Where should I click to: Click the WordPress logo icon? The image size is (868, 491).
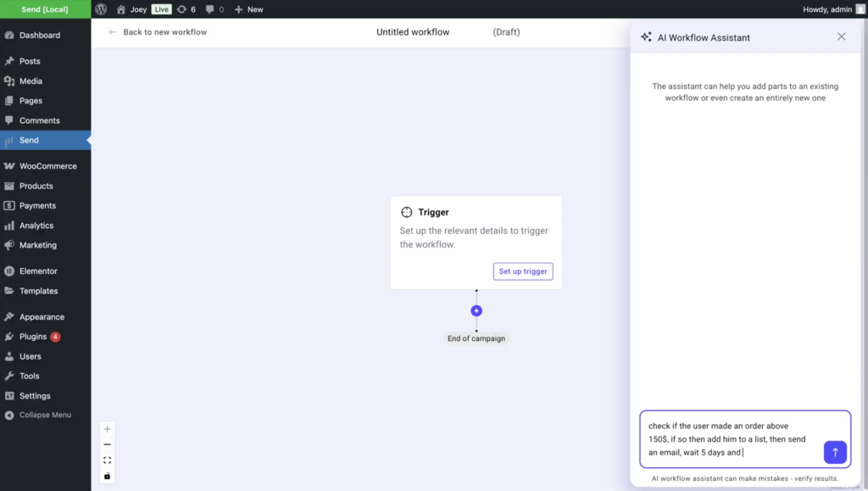(x=101, y=9)
